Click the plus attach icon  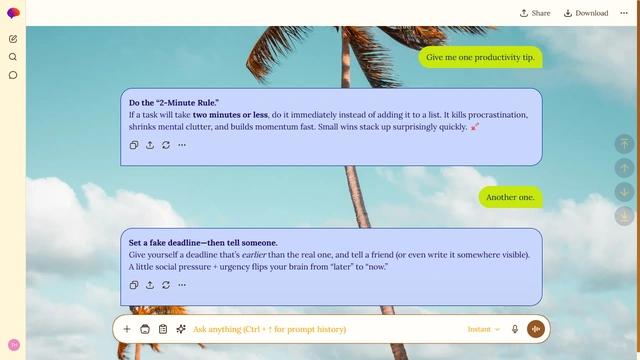[127, 329]
